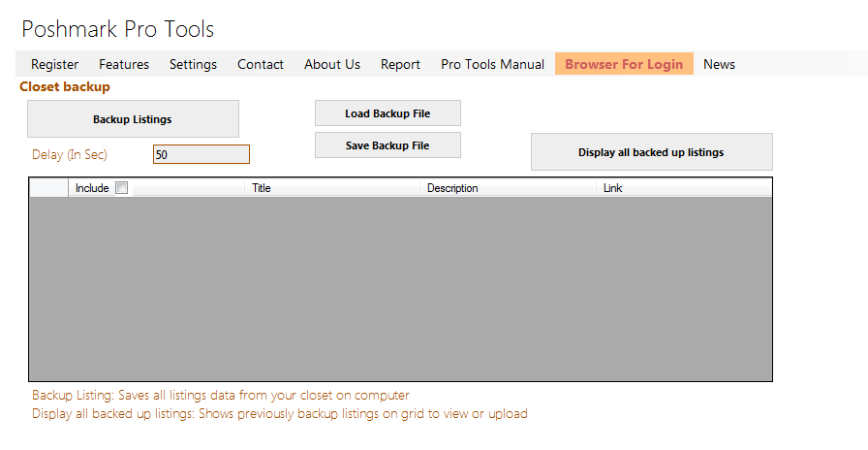Focus the Delay (In Sec) input field
The height and width of the screenshot is (450, 868).
(x=201, y=154)
